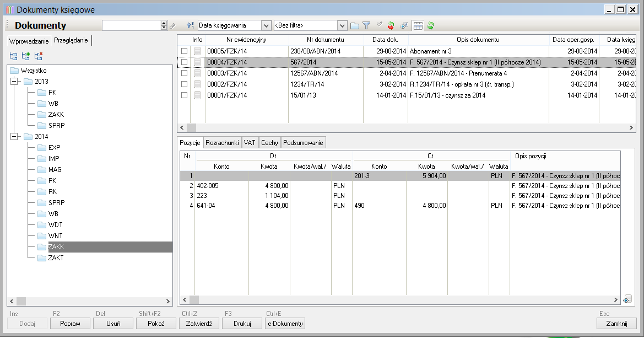644x338 pixels.
Task: Click the remove folder tree icon with red X
Action: point(39,56)
